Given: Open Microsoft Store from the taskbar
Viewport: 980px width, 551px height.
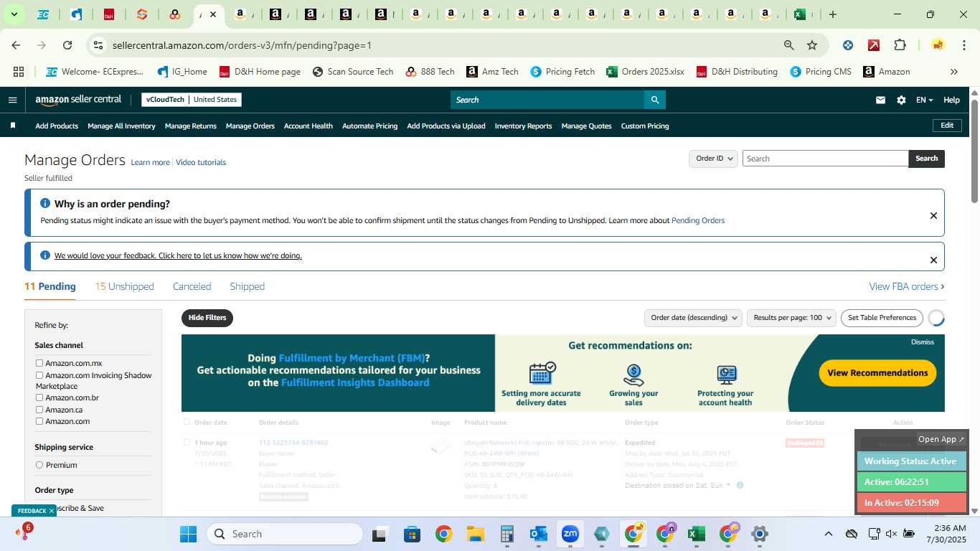Looking at the screenshot, I should pyautogui.click(x=412, y=534).
